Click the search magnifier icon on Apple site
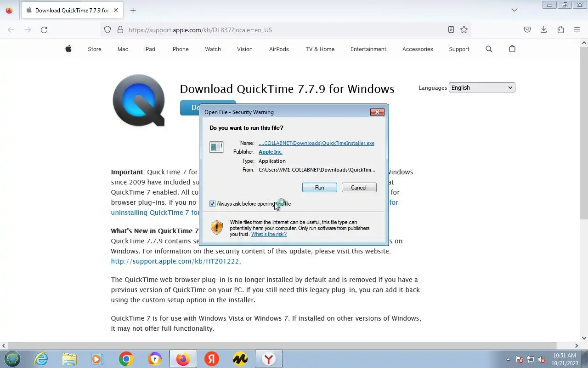Image resolution: width=588 pixels, height=368 pixels. [489, 49]
